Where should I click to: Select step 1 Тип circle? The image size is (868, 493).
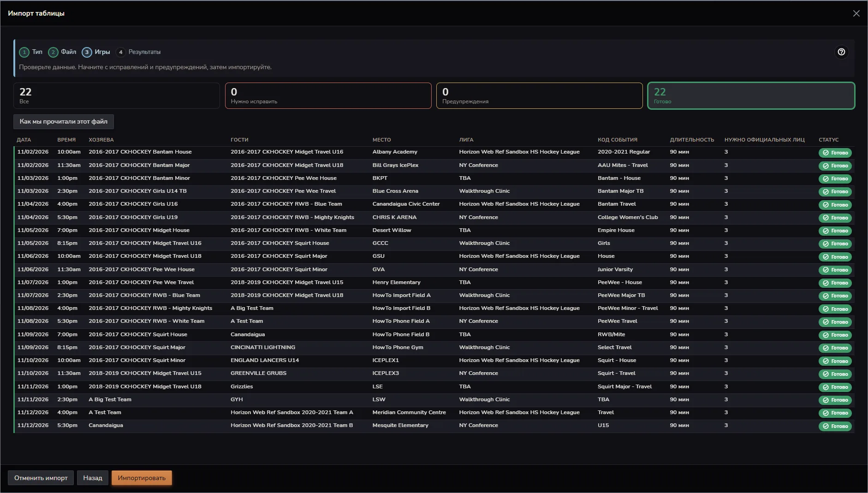(24, 52)
